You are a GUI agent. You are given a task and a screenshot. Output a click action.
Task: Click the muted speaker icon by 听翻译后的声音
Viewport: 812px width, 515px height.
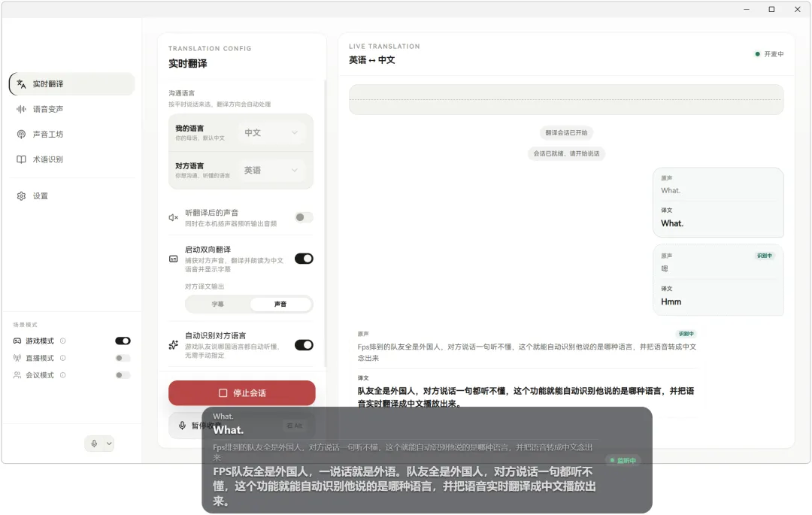pyautogui.click(x=174, y=217)
